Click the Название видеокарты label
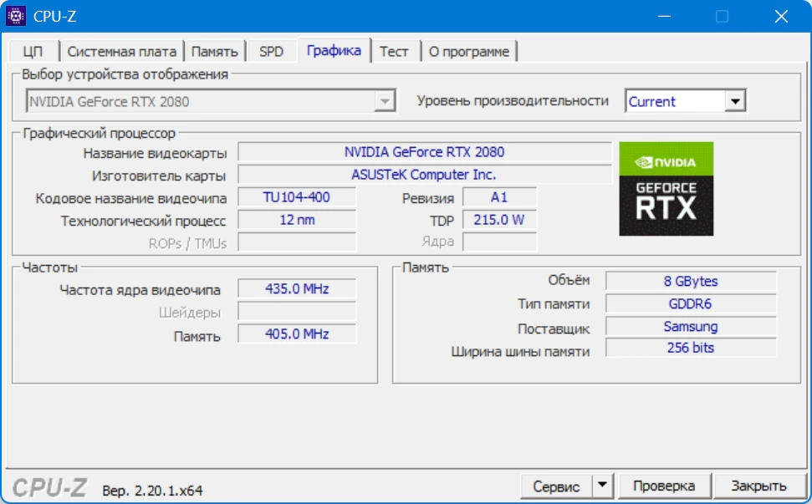The image size is (812, 504). (x=155, y=154)
